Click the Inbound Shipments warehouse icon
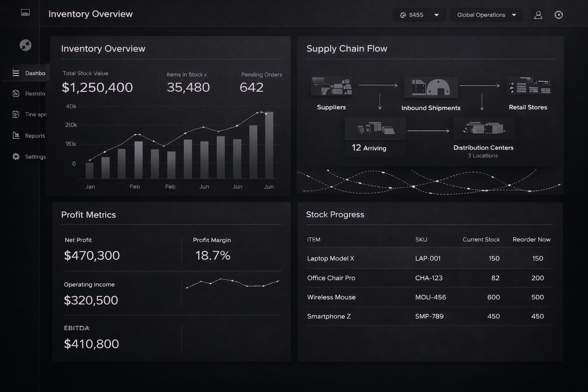 coord(431,87)
